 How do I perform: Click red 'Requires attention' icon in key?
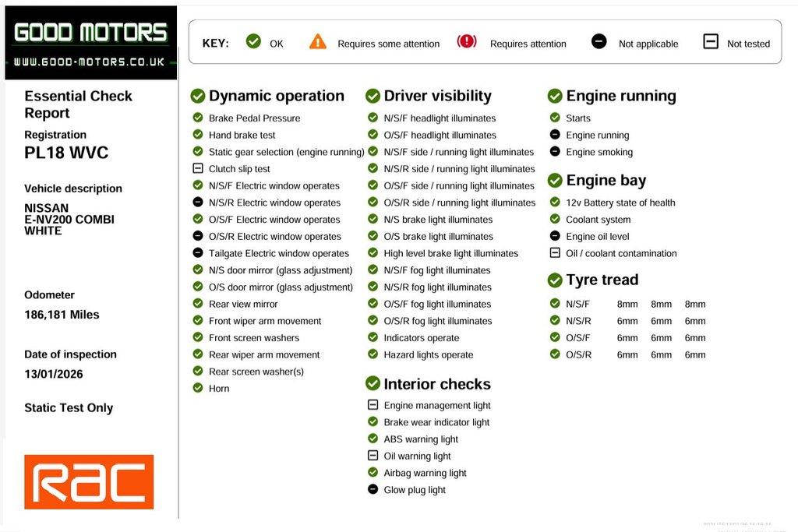pyautogui.click(x=467, y=42)
